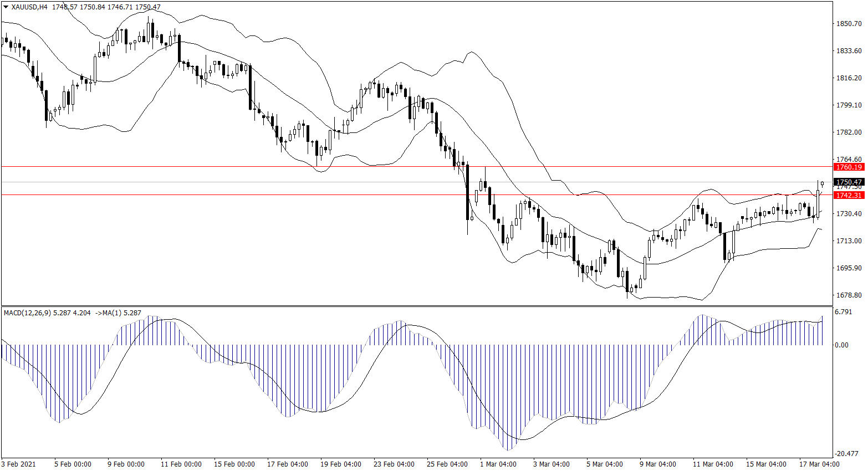Click the 0.00 MACD zero level label

[x=841, y=345]
